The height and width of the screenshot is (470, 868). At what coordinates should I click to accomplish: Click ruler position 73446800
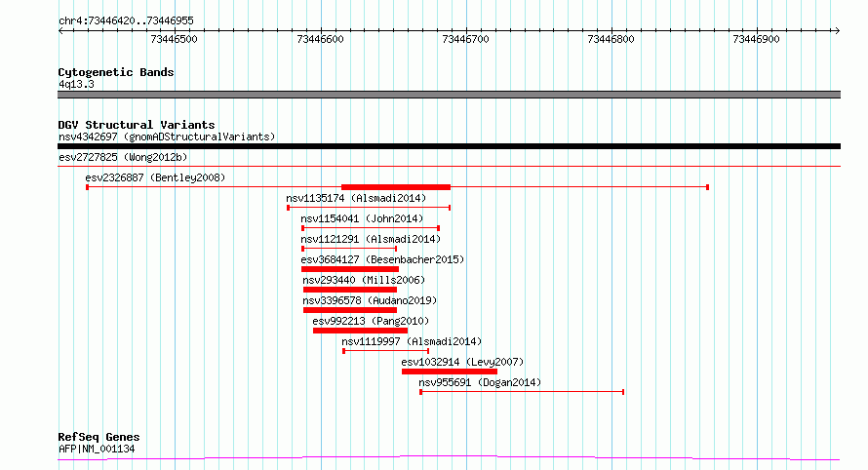coord(612,39)
